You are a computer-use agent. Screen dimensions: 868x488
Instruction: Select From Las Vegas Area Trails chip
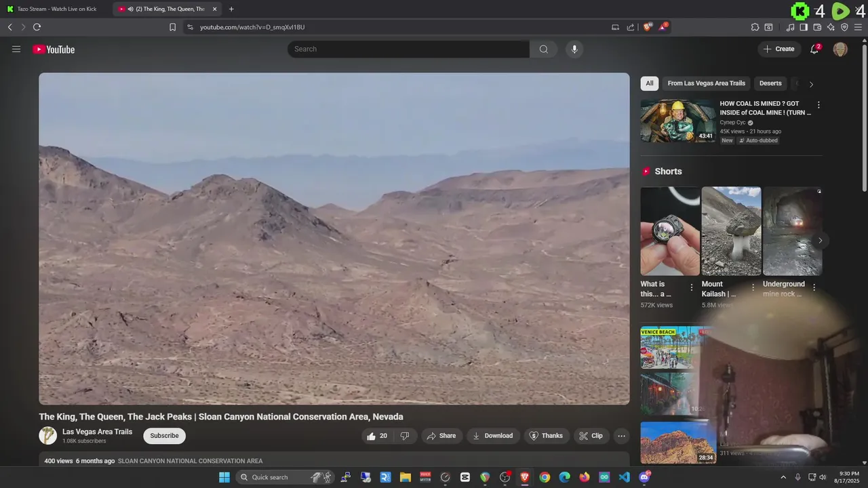706,83
